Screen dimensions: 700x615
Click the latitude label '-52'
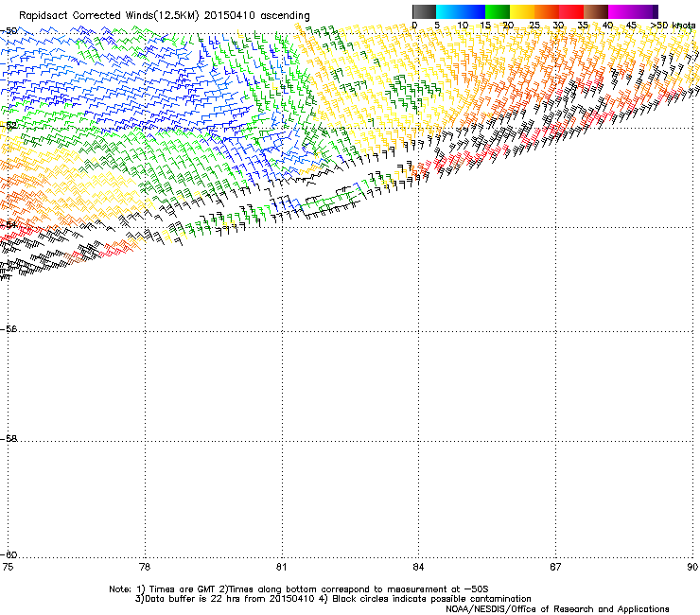pos(9,126)
